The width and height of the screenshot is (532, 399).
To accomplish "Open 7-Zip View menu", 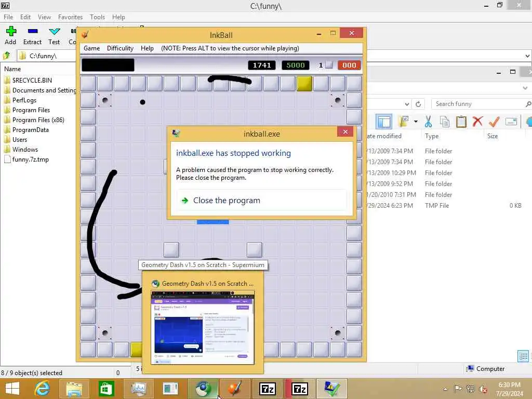I will tap(44, 17).
